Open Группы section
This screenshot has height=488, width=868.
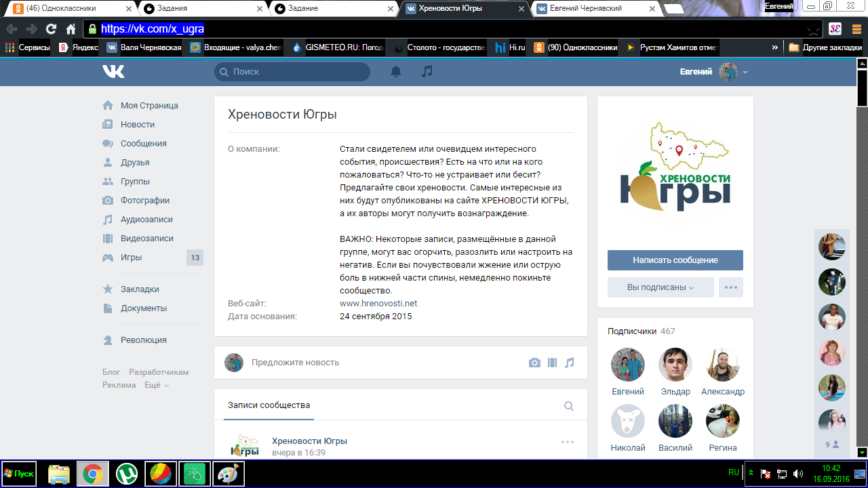[135, 182]
